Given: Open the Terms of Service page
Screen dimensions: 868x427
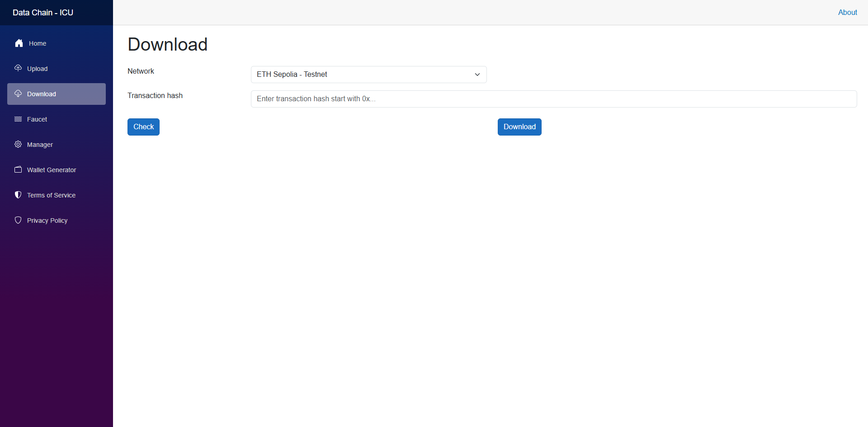Looking at the screenshot, I should (x=51, y=195).
